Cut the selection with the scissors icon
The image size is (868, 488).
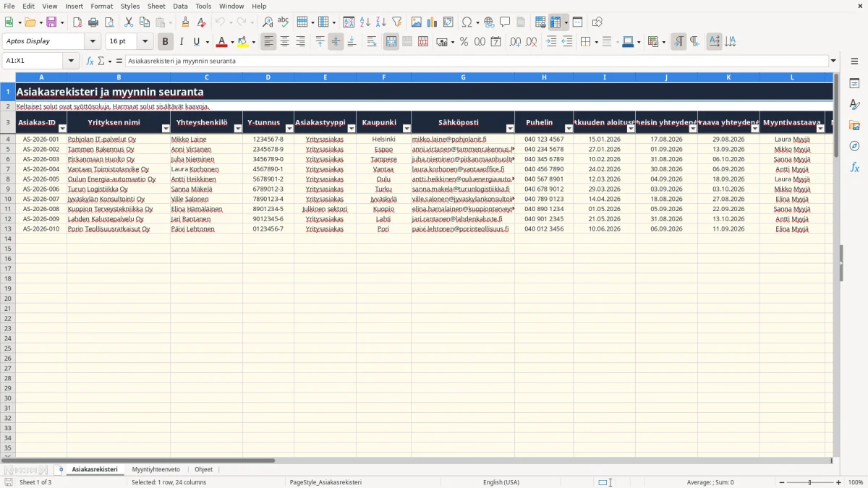point(129,22)
